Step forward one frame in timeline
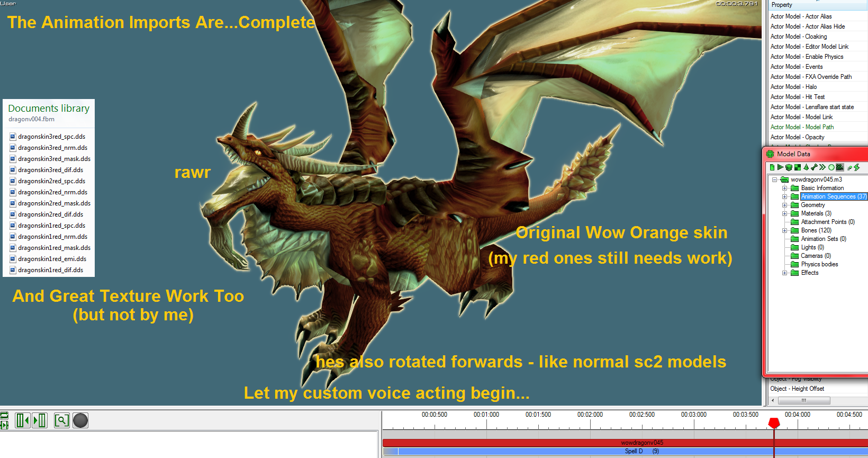Screen dimensions: 868x458 click(x=40, y=420)
